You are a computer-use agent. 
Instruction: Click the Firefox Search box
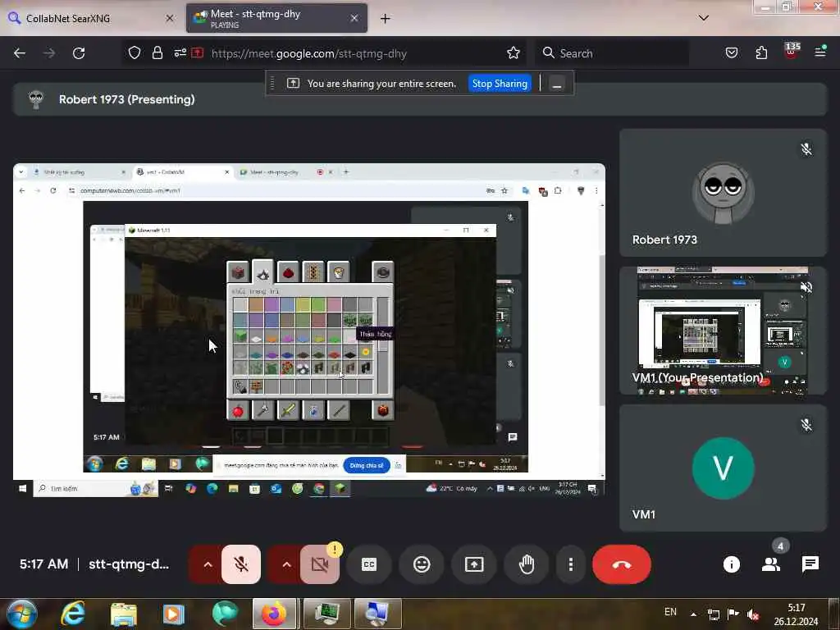pos(613,53)
